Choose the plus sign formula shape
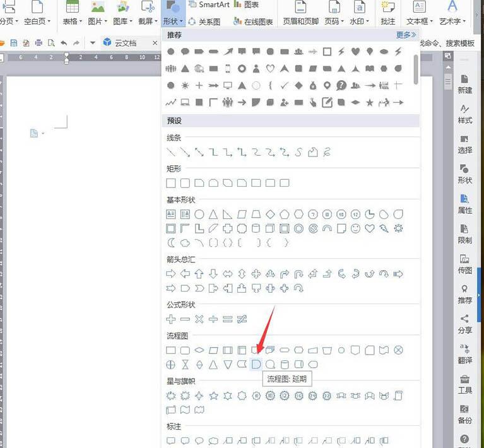 pos(170,319)
